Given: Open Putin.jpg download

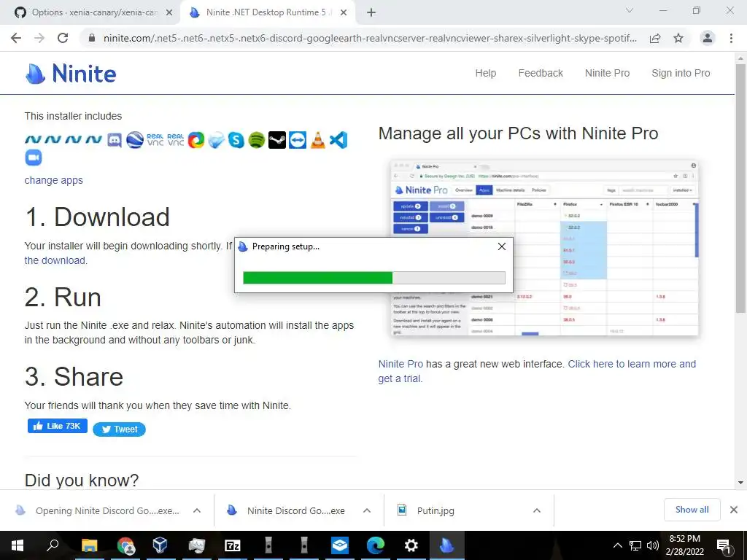Looking at the screenshot, I should [436, 510].
